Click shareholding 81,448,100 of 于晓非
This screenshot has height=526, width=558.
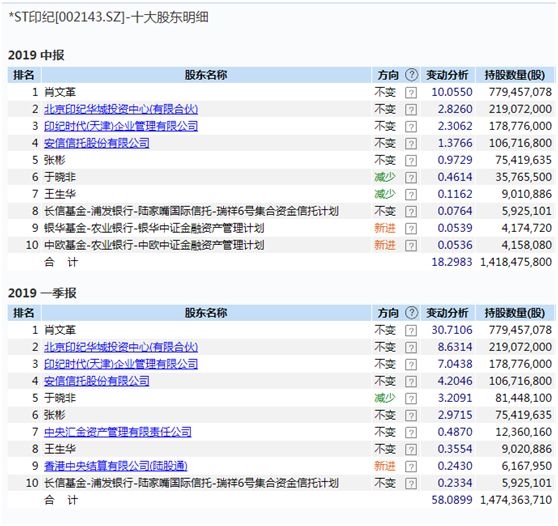pyautogui.click(x=523, y=398)
